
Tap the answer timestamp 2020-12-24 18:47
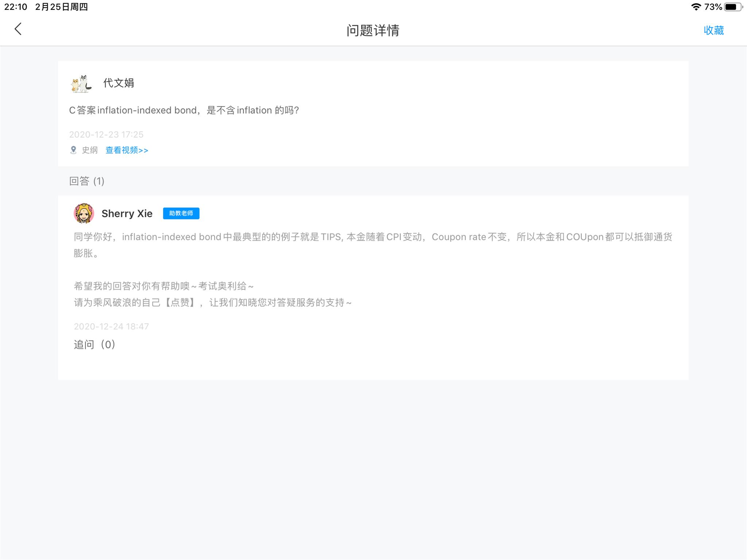111,326
